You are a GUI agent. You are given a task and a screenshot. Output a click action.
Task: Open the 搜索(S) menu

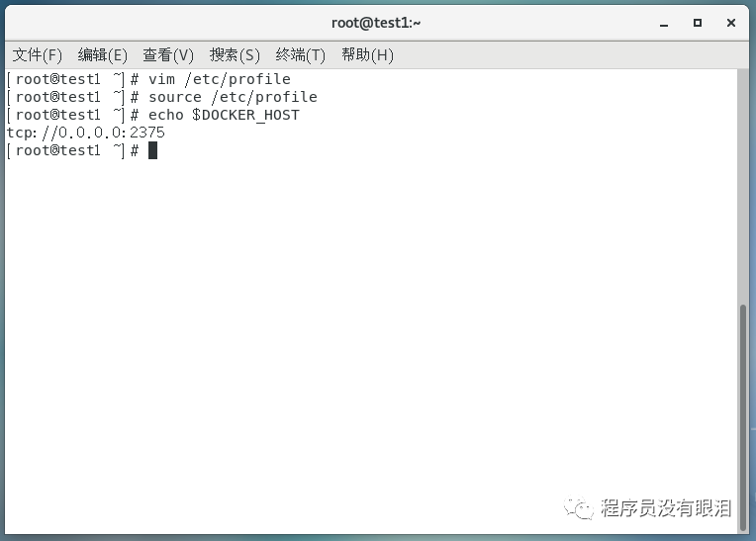(235, 55)
